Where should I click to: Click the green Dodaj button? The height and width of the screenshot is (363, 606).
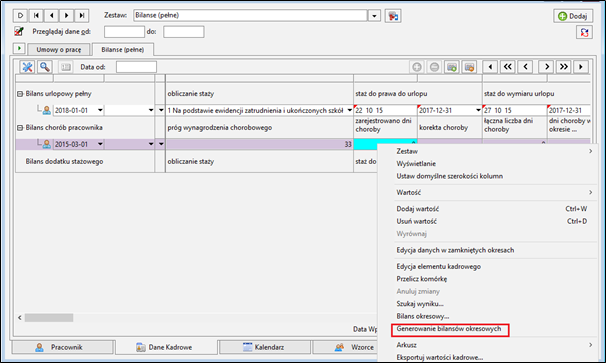click(x=573, y=16)
